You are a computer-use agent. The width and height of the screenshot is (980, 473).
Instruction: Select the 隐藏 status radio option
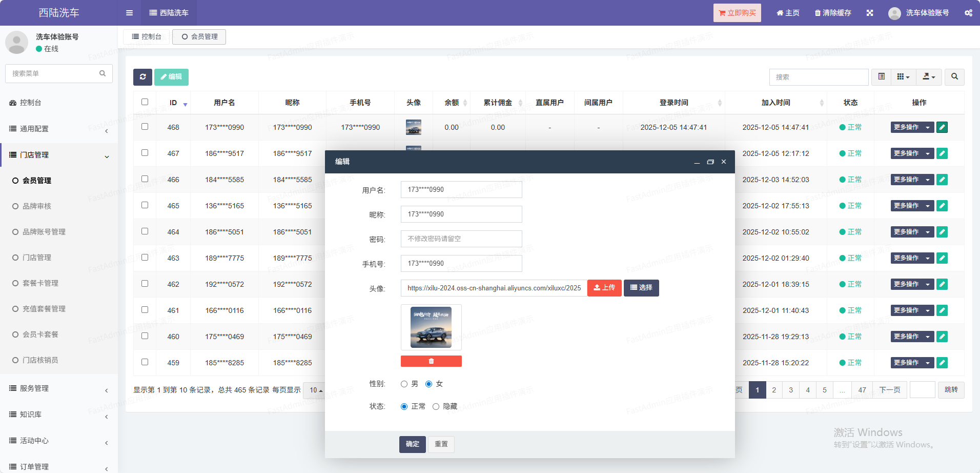click(436, 407)
